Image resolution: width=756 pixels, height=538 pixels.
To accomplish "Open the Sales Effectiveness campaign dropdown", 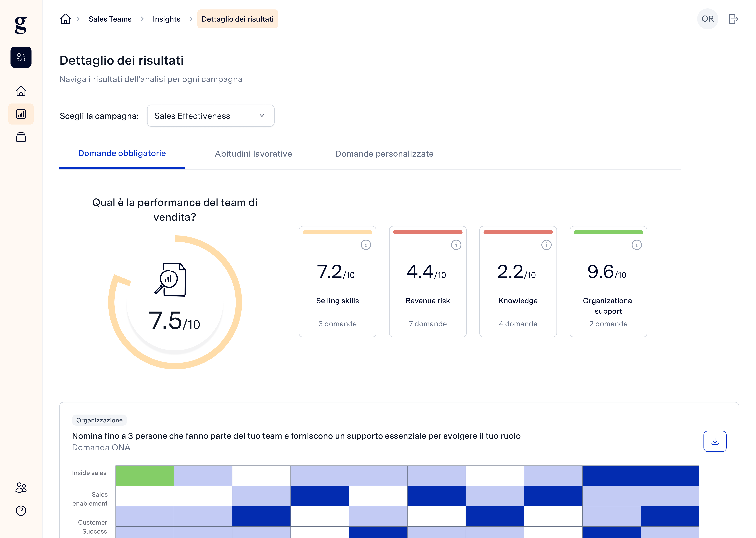I will click(211, 116).
